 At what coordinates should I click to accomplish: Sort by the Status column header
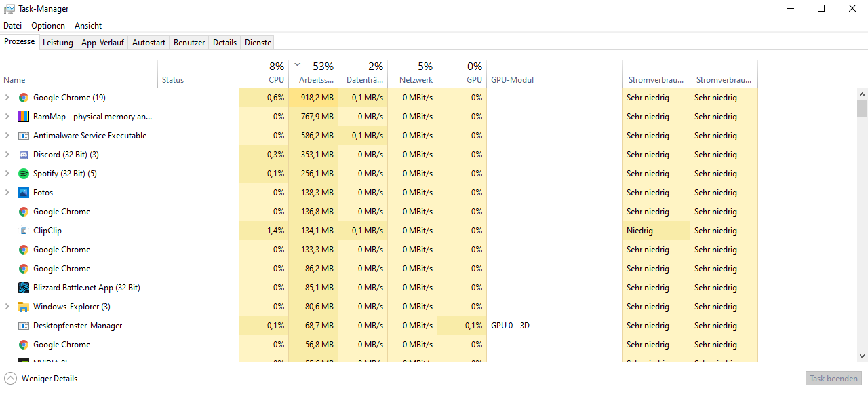(198, 74)
